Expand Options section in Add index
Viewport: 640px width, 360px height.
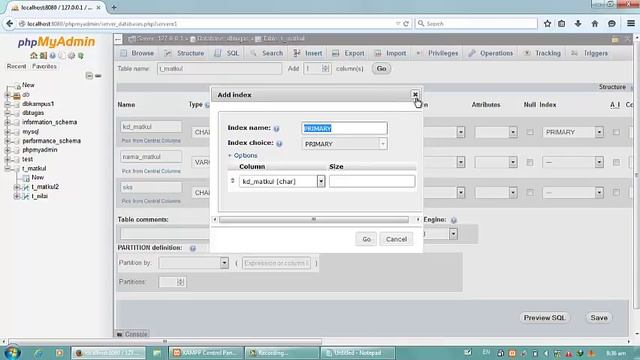pos(242,156)
